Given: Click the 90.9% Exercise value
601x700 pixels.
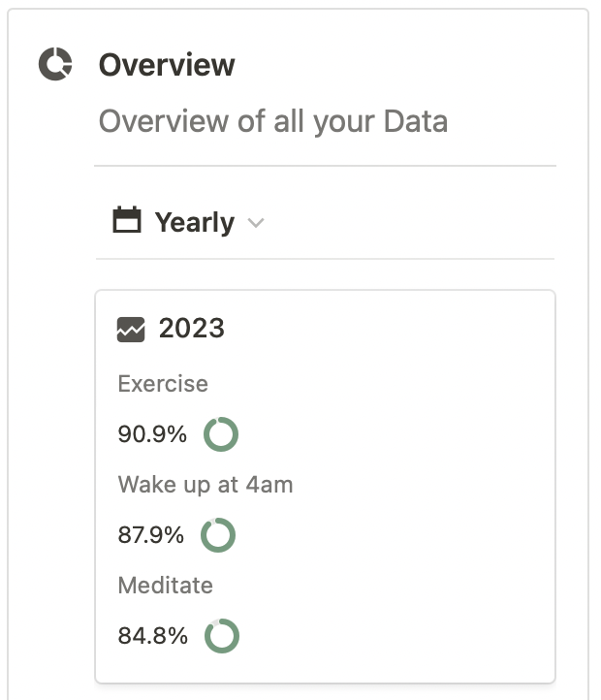Looking at the screenshot, I should (152, 434).
